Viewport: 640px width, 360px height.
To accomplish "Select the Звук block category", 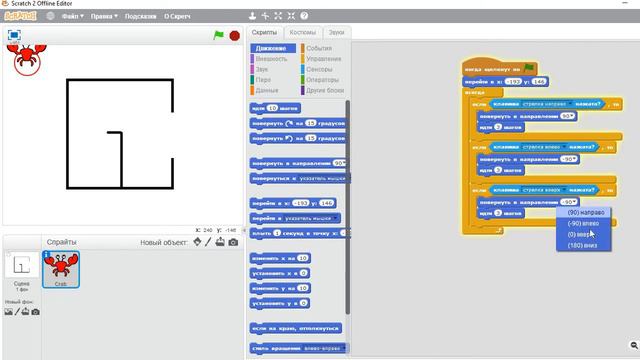I will click(x=262, y=69).
